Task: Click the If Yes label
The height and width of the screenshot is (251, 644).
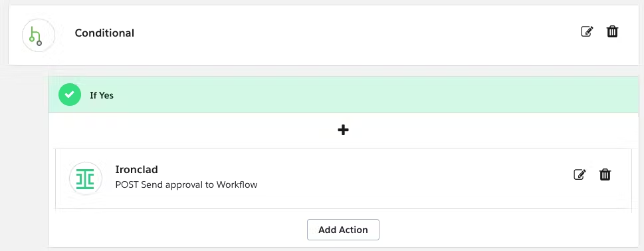Action: 102,95
